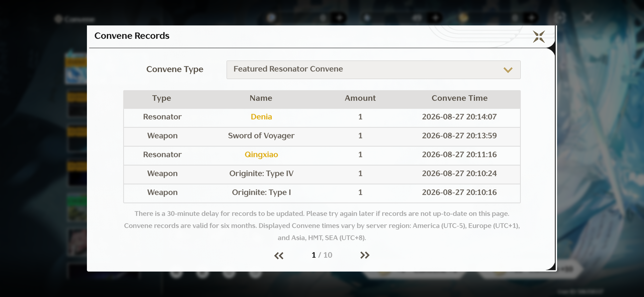This screenshot has height=297, width=644.
Task: Click the amount value in Denia's row
Action: pos(360,117)
